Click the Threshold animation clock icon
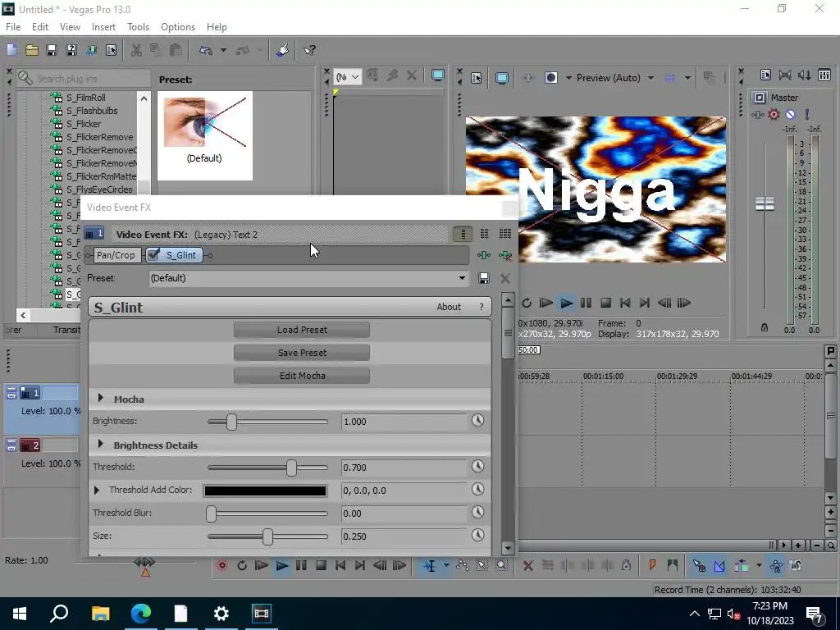This screenshot has width=840, height=630. [478, 467]
